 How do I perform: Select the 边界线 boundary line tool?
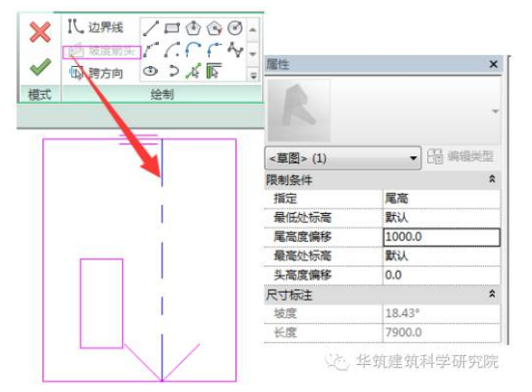click(95, 27)
